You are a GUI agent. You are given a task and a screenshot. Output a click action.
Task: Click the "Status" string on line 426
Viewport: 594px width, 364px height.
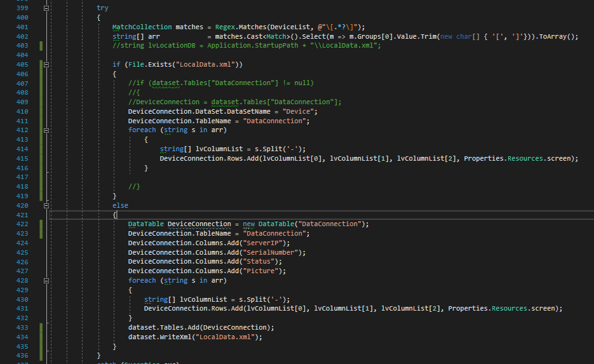(259, 261)
